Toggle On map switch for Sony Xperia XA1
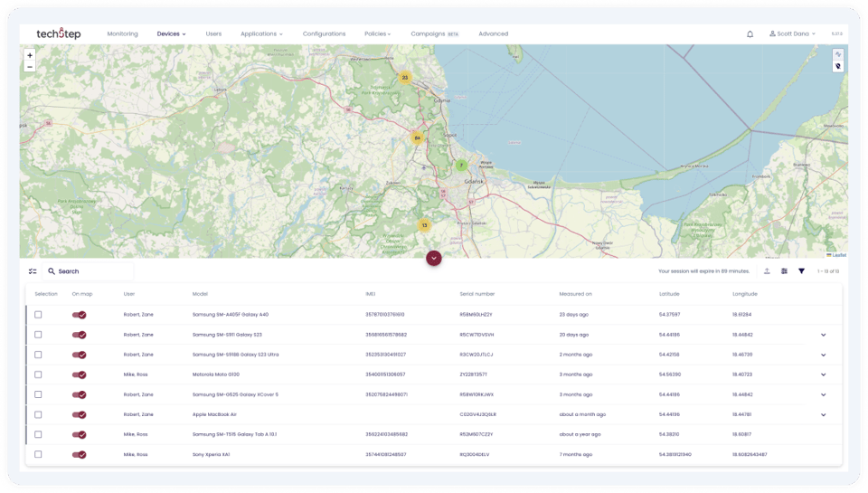 (x=80, y=454)
